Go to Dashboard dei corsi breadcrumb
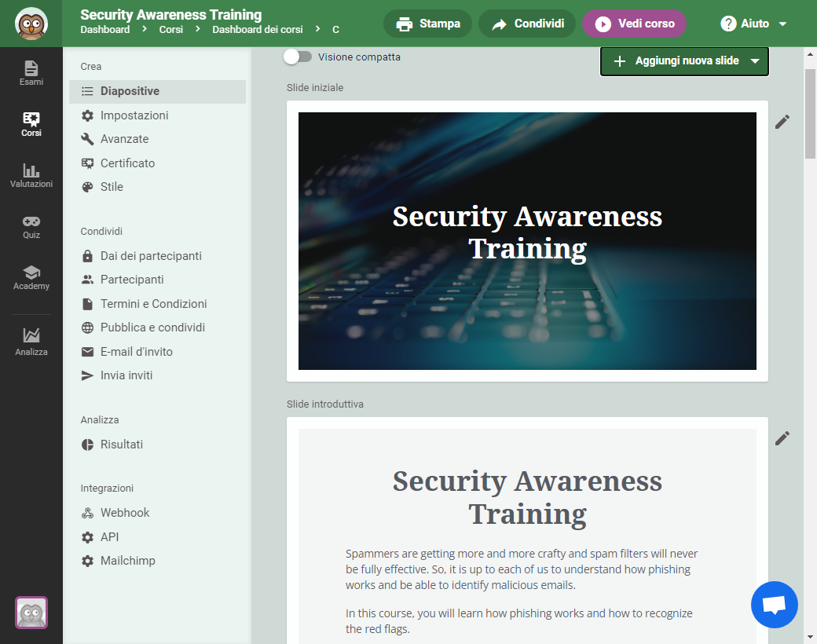The image size is (817, 644). (258, 30)
